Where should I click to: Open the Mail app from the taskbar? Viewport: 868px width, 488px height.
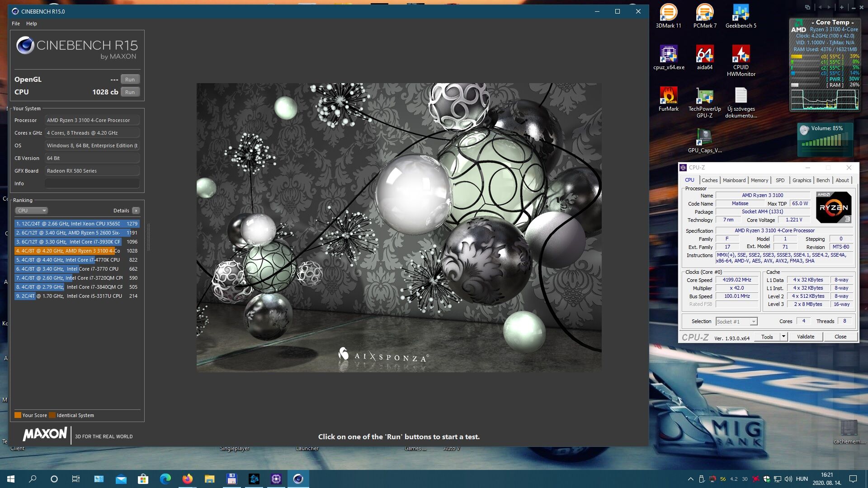click(x=121, y=479)
